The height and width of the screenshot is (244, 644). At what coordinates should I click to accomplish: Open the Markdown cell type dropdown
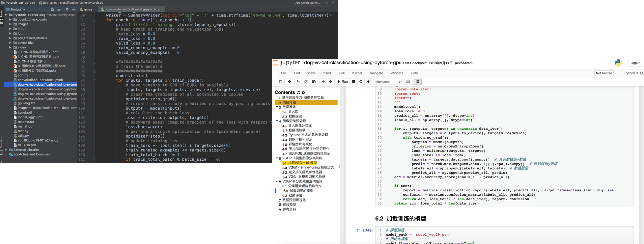point(388,82)
